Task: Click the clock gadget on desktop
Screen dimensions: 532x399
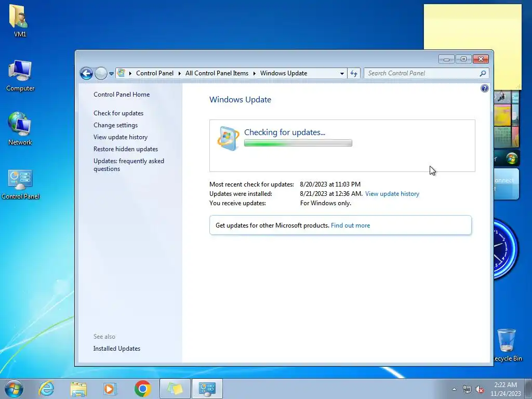Action: coord(506,249)
